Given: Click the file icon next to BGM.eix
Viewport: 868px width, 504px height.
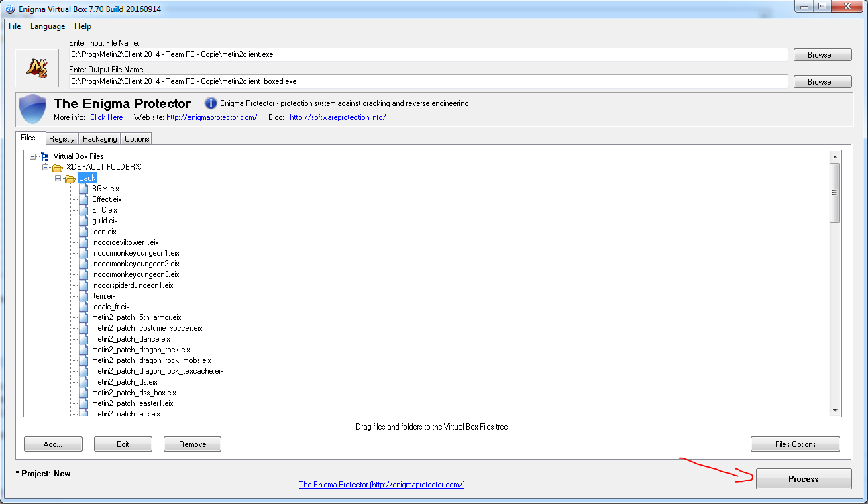Looking at the screenshot, I should click(x=83, y=189).
